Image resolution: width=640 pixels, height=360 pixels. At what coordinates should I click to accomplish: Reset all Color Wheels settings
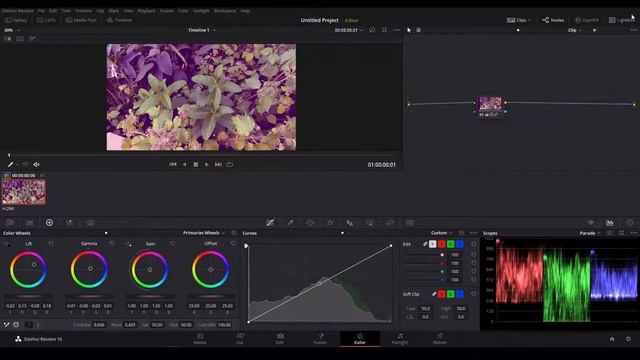click(x=234, y=233)
